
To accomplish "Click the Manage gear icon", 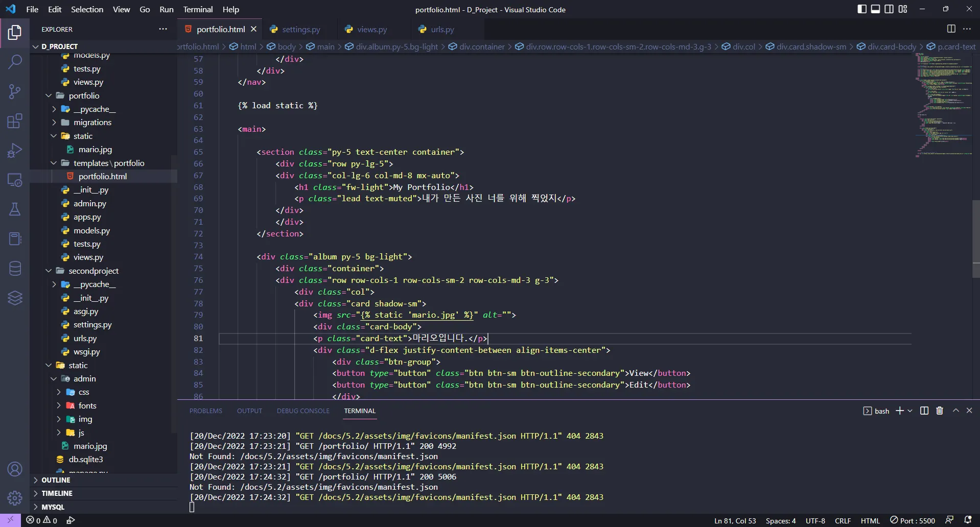I will [15, 497].
